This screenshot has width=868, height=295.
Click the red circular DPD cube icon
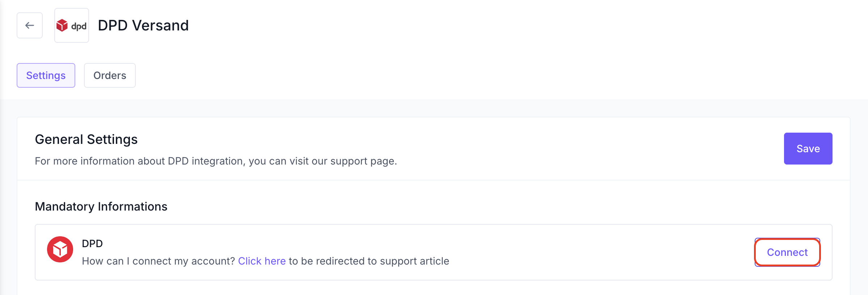coord(60,249)
